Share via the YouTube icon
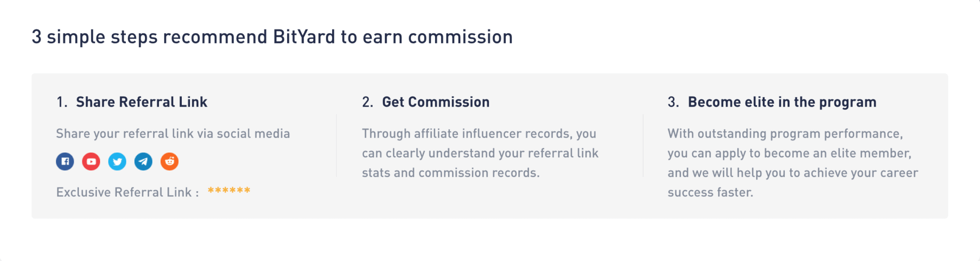 [x=91, y=162]
